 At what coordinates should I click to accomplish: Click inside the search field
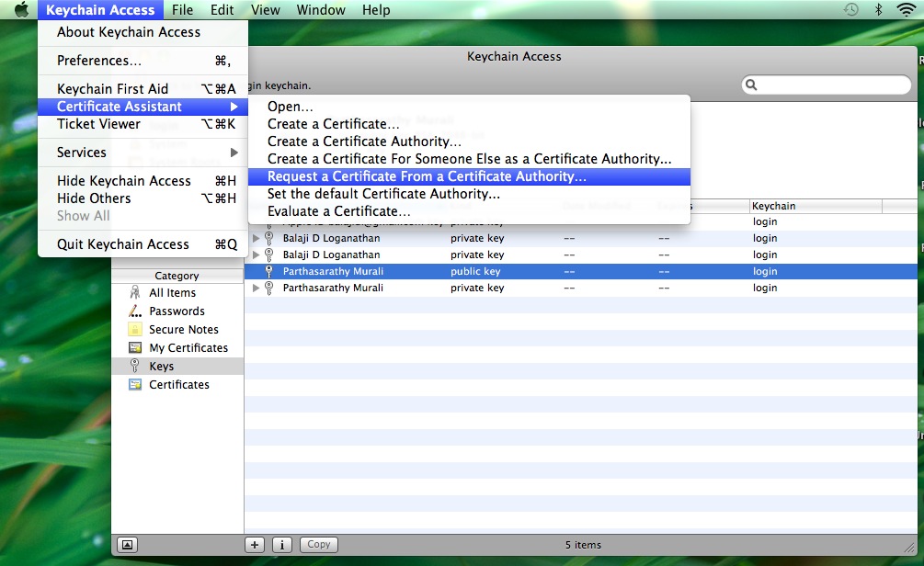click(827, 85)
